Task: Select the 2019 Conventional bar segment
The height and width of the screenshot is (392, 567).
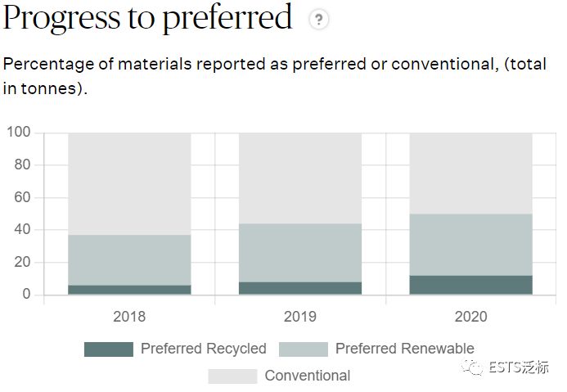Action: [x=300, y=178]
